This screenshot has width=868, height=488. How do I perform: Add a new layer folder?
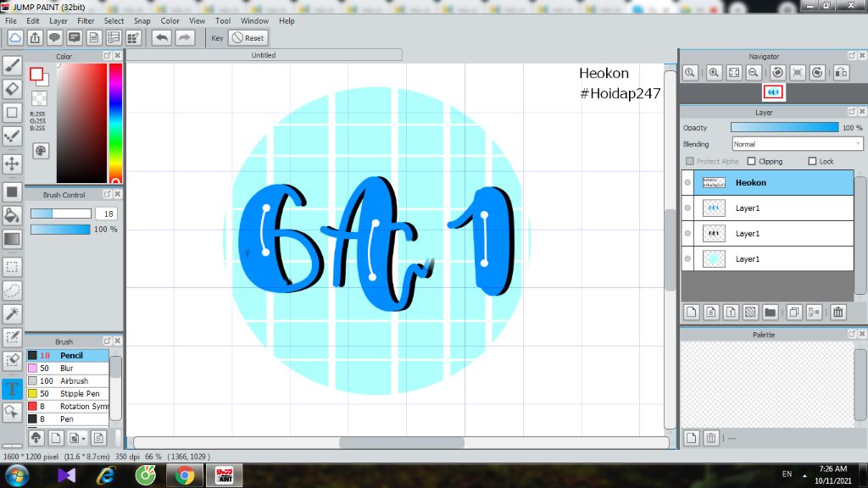pos(770,312)
